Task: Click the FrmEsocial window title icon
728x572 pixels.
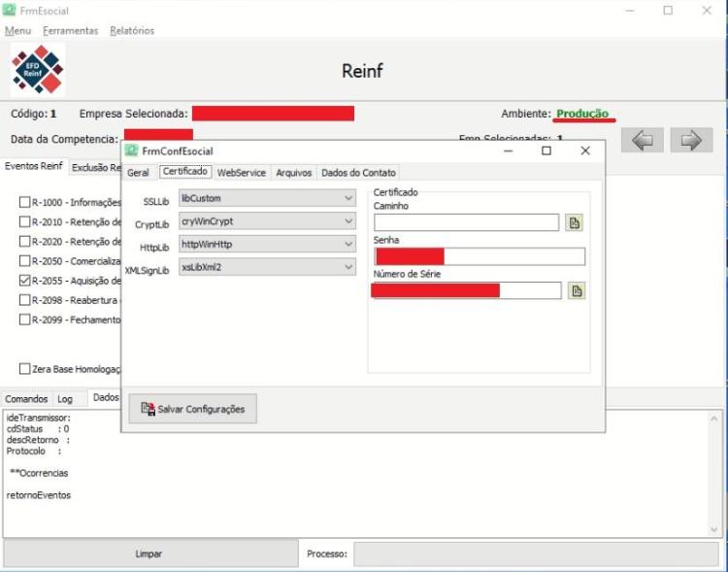Action: [x=9, y=10]
